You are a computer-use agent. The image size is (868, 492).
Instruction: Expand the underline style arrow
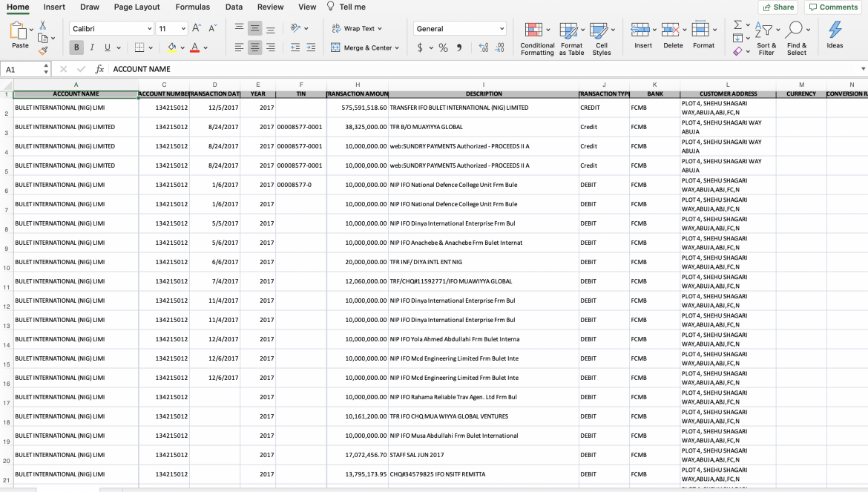click(x=119, y=48)
